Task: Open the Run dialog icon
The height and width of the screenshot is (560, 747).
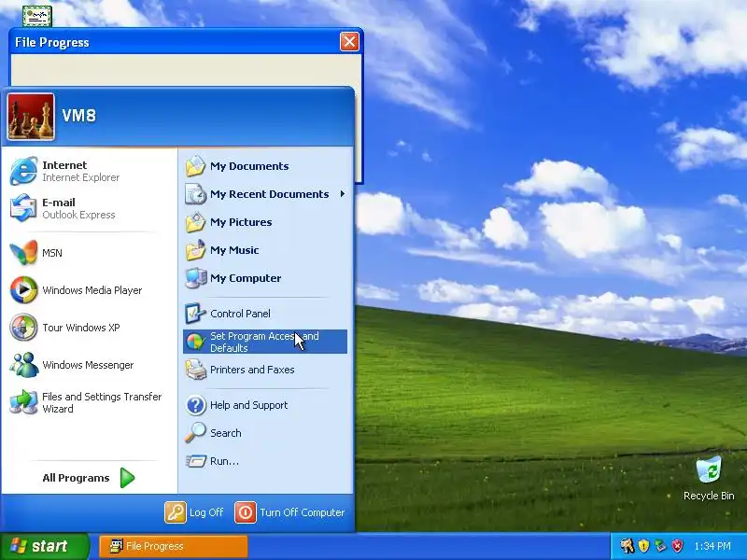Action: (x=195, y=461)
